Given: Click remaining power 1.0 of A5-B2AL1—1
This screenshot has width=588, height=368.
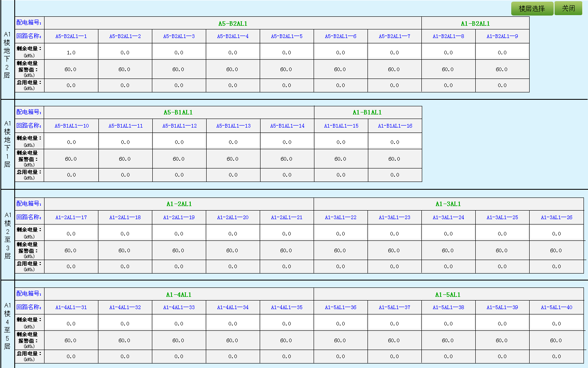Looking at the screenshot, I should [x=71, y=52].
